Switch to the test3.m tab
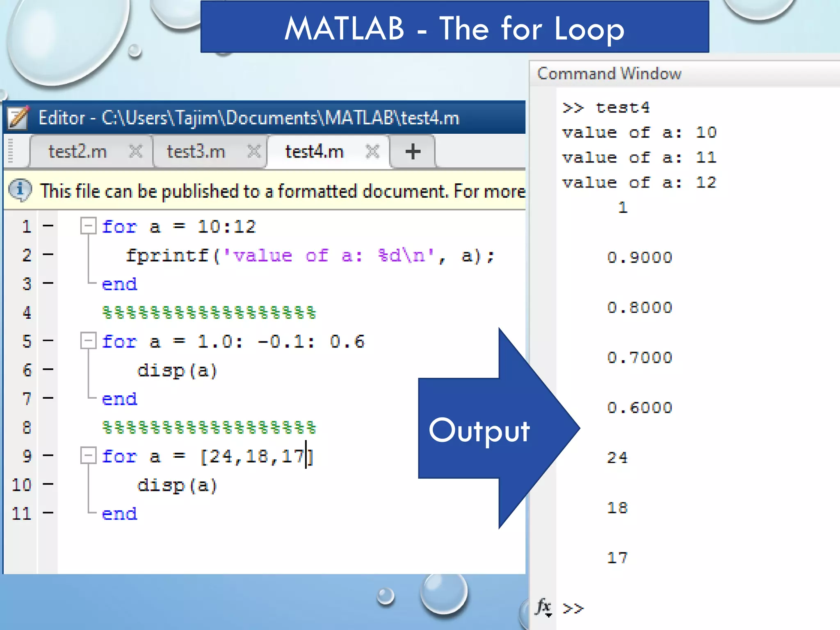 196,152
